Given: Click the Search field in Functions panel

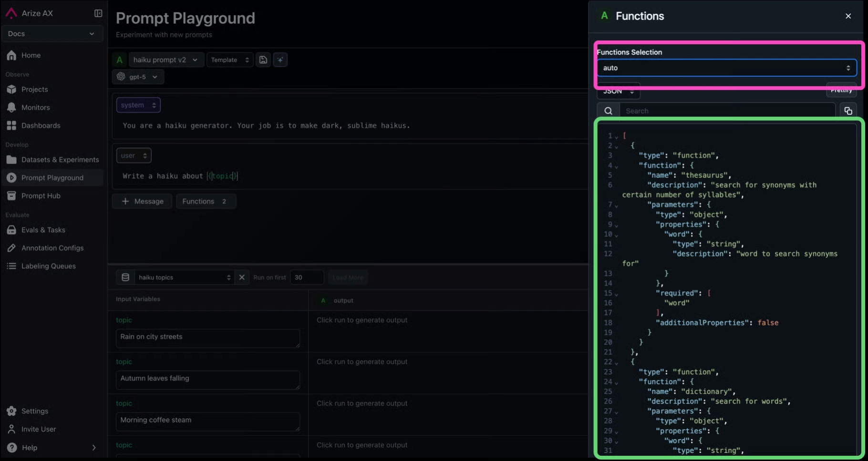Looking at the screenshot, I should click(727, 111).
